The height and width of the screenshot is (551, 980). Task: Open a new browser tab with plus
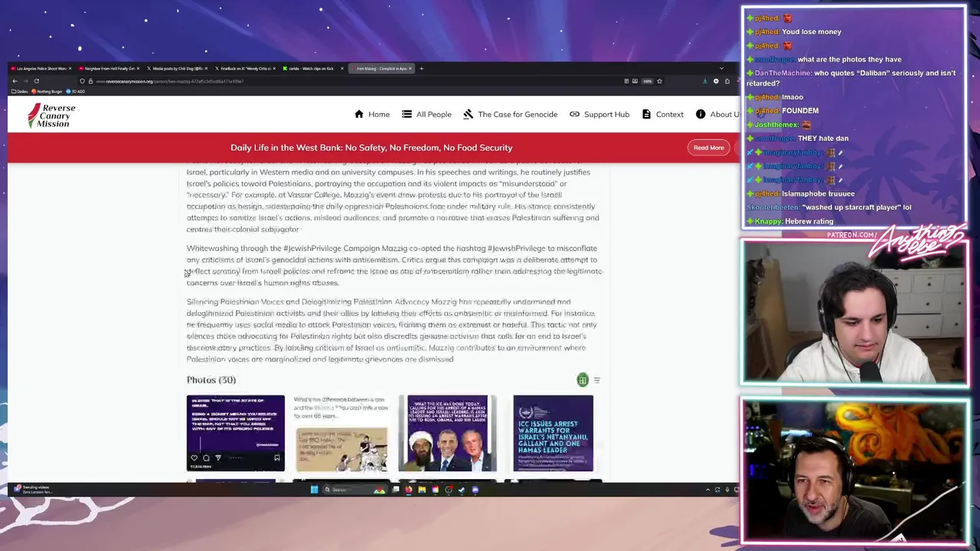point(421,68)
